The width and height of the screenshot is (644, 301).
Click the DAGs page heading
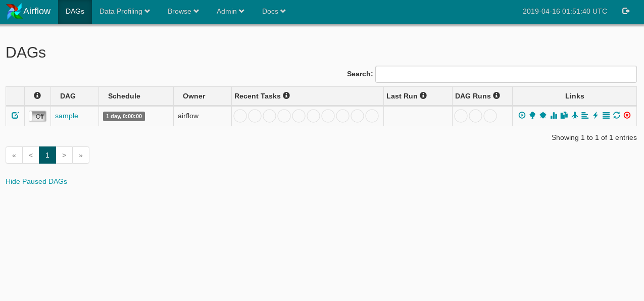pyautogui.click(x=26, y=53)
